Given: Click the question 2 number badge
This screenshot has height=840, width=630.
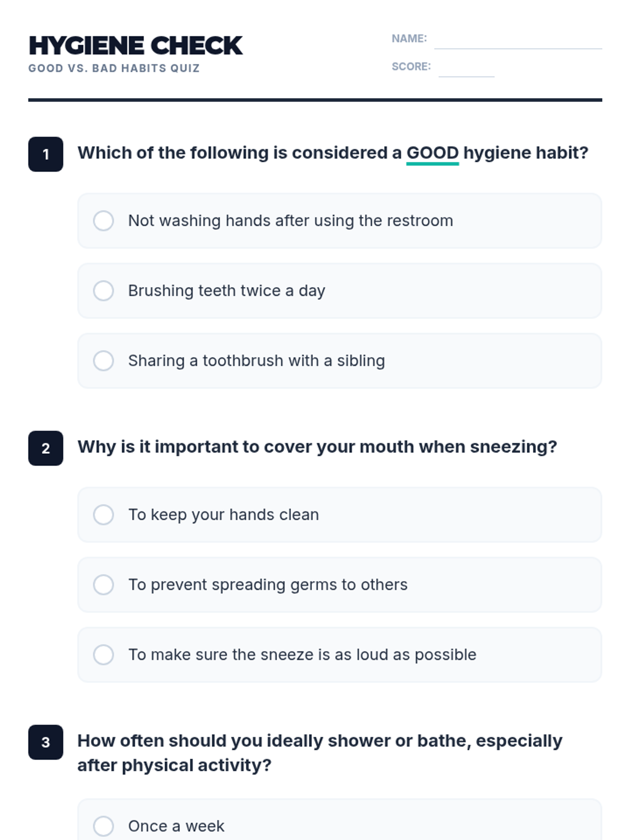Looking at the screenshot, I should tap(46, 448).
